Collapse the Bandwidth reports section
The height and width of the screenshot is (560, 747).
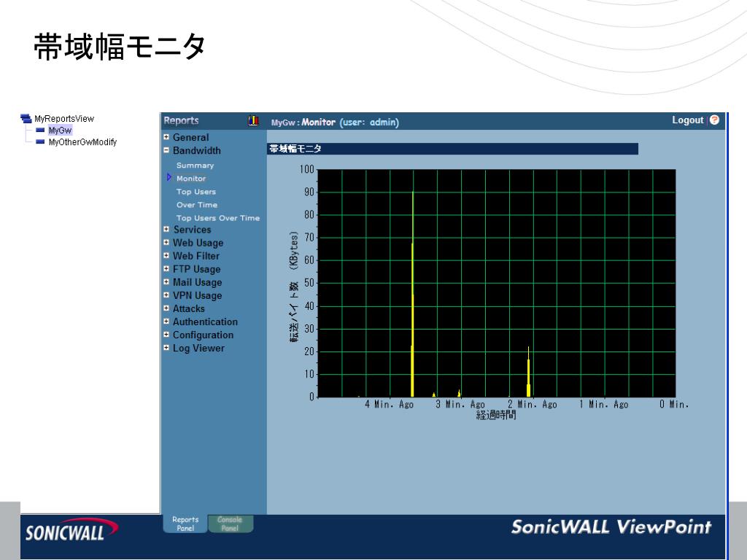point(166,151)
